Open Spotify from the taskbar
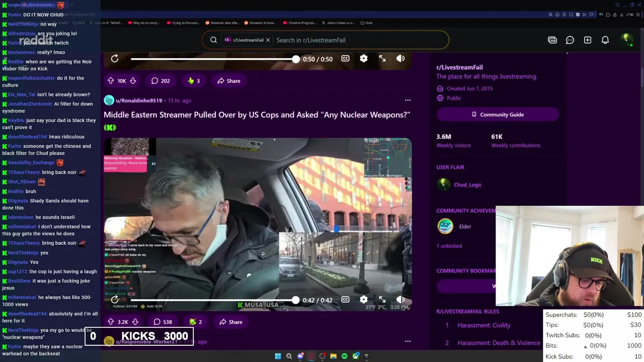The width and height of the screenshot is (644, 362). point(344,356)
